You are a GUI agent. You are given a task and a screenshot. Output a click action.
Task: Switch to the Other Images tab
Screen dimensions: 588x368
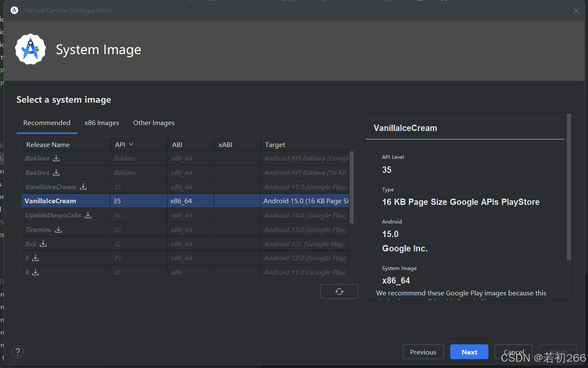[x=154, y=123]
